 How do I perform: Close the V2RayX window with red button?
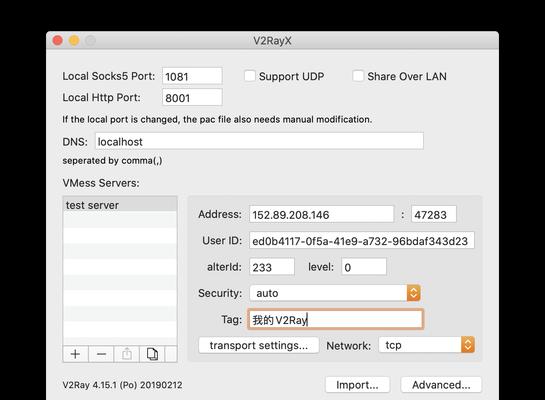click(58, 41)
